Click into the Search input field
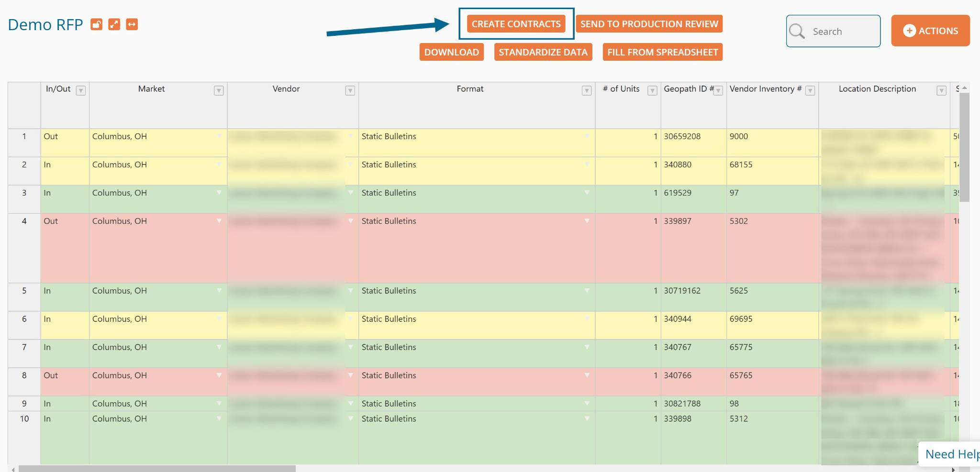This screenshot has height=472, width=980. (842, 32)
